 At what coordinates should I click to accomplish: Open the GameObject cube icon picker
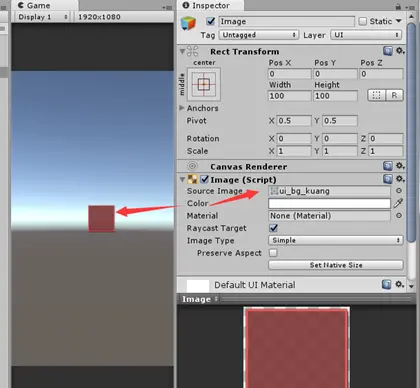click(x=188, y=24)
